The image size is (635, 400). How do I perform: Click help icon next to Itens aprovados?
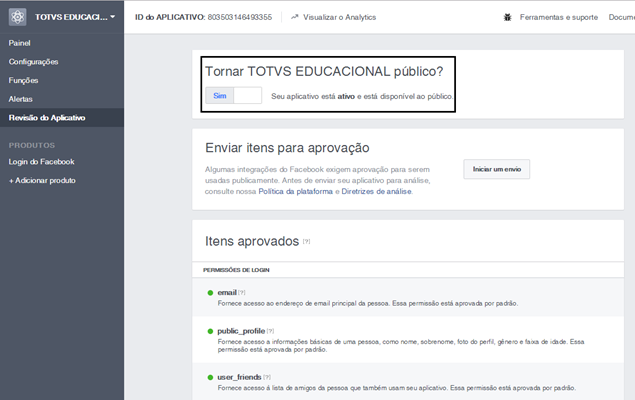[x=307, y=241]
